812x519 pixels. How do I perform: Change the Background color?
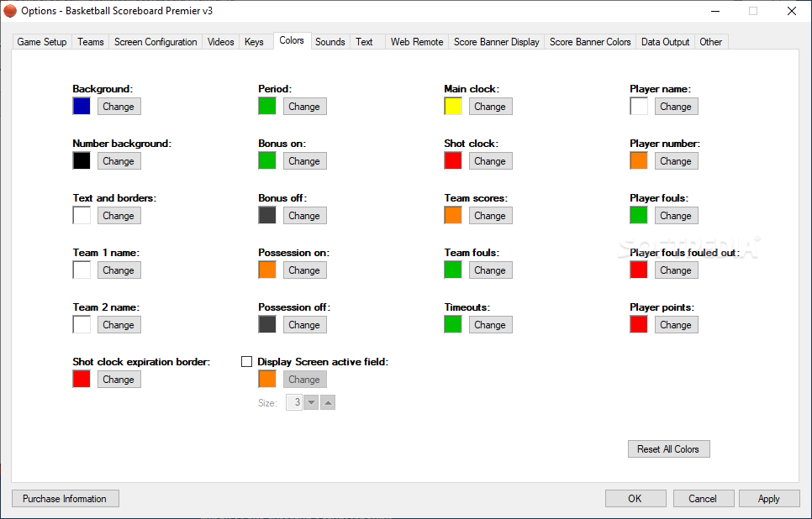(119, 107)
